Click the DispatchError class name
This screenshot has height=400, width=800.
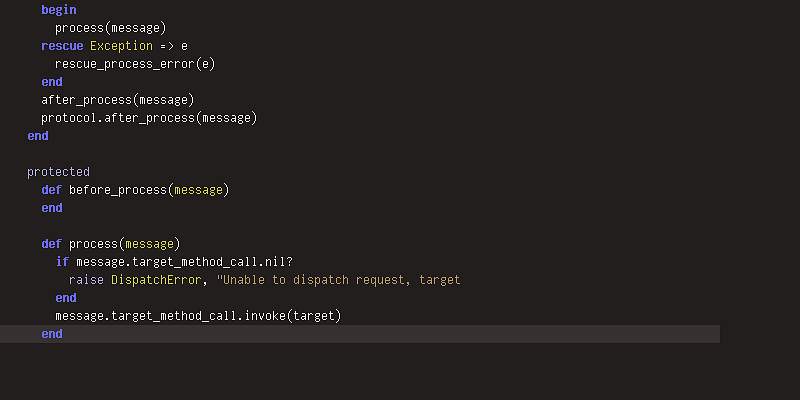tap(156, 280)
